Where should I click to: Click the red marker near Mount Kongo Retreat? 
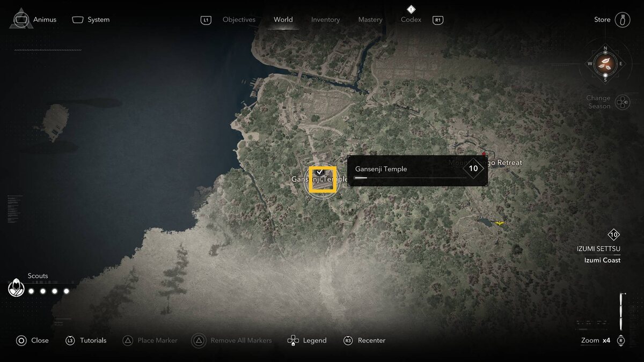pyautogui.click(x=484, y=154)
